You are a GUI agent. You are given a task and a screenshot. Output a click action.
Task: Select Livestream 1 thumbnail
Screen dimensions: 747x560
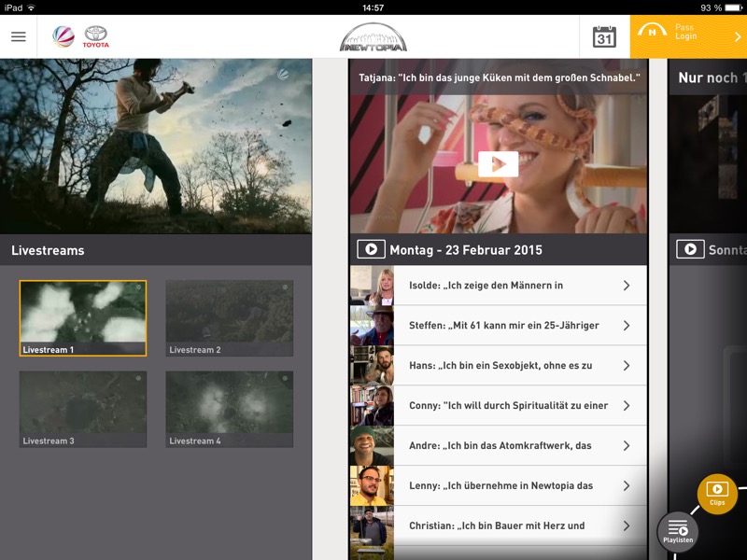coord(83,317)
